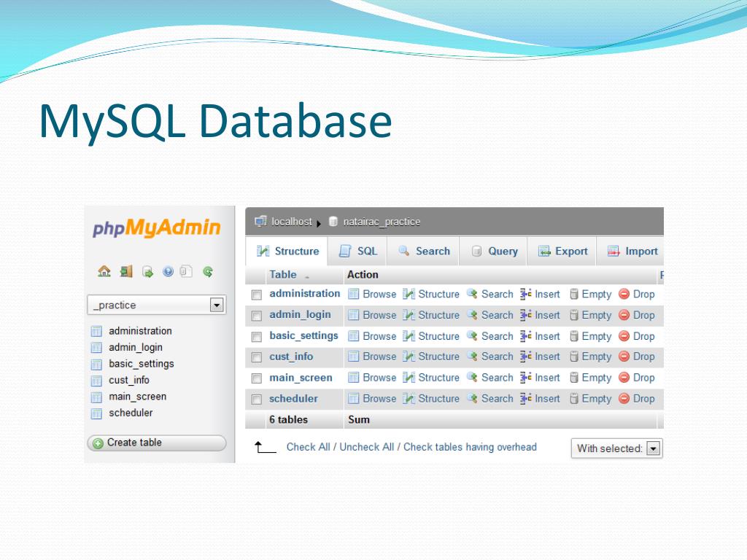This screenshot has height=560, width=747.
Task: Click the table icon beside admin_login in sidebar
Action: coord(96,348)
